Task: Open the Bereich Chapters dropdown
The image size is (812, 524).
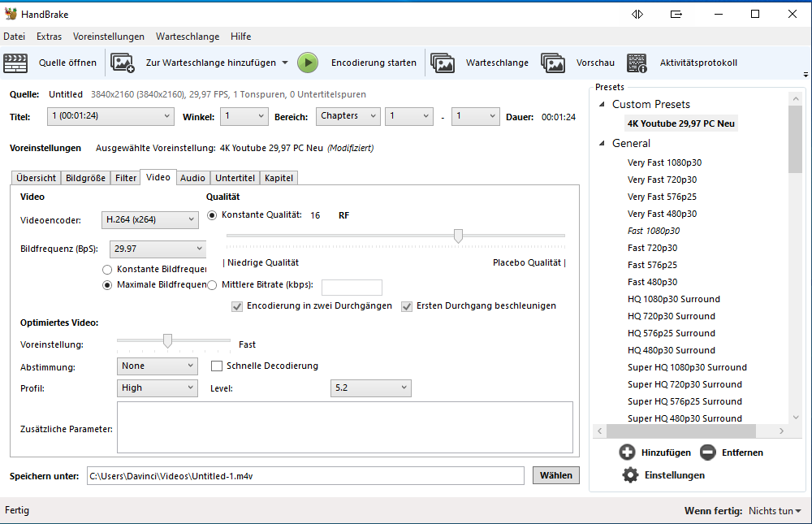Action: (x=348, y=116)
